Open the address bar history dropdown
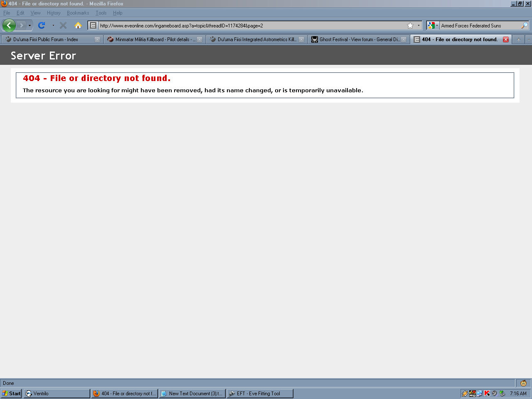The image size is (532, 399). (419, 25)
